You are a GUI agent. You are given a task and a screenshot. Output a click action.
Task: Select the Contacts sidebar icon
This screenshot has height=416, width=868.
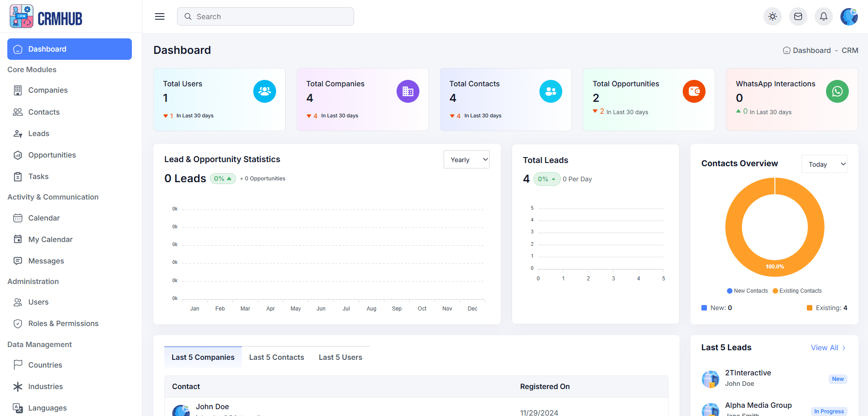(17, 112)
